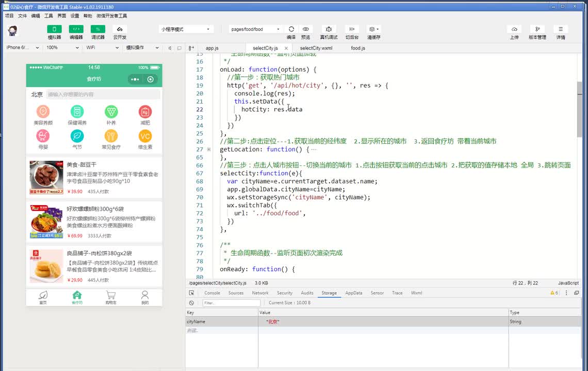
Task: Open the Console tab in devtools
Action: pyautogui.click(x=212, y=293)
